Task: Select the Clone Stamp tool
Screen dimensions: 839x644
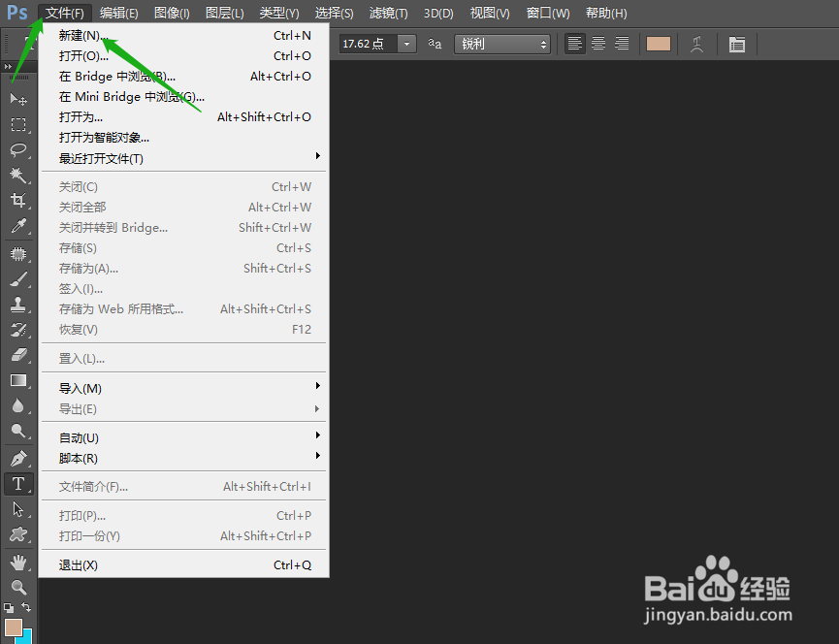Action: pos(18,305)
